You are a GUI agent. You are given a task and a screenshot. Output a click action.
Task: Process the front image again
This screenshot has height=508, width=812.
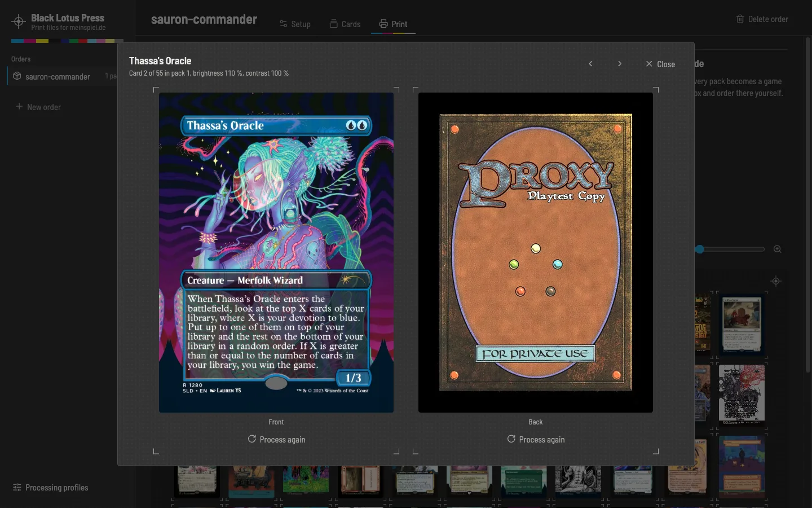[x=276, y=439]
